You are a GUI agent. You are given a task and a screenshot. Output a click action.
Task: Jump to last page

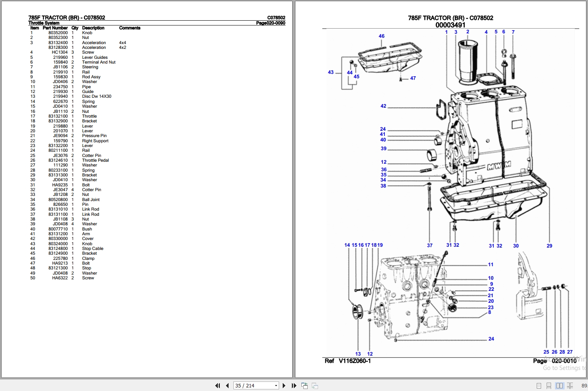click(294, 385)
